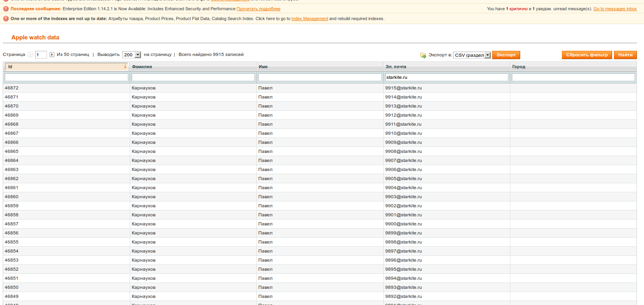Click the Фамилия filter field
Image resolution: width=644 pixels, height=305 pixels.
click(193, 77)
